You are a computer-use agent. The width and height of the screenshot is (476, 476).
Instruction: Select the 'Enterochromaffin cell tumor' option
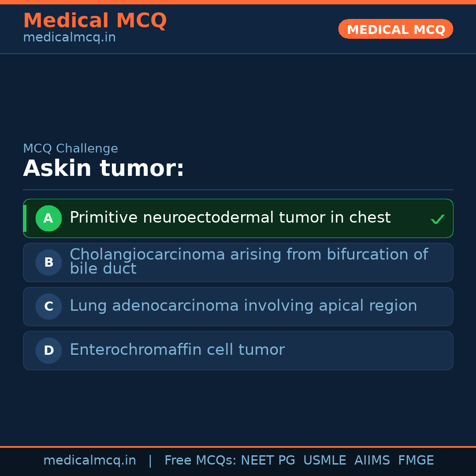click(177, 350)
